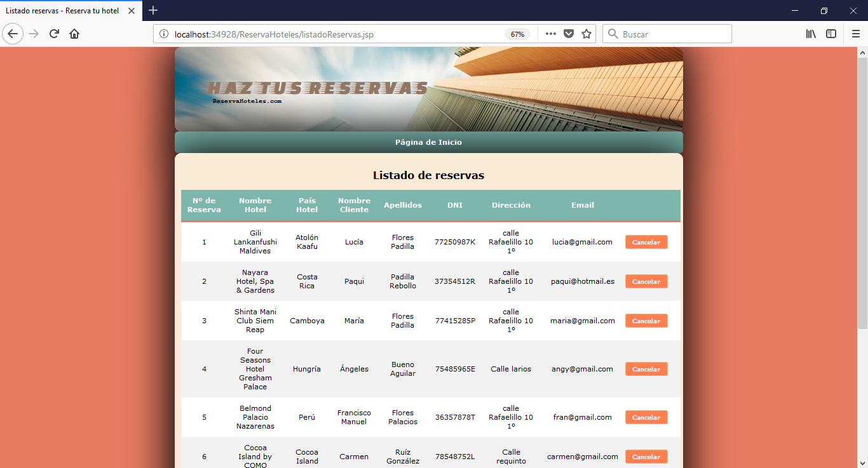868x468 pixels.
Task: Close the Listado reservas tab
Action: coord(132,11)
